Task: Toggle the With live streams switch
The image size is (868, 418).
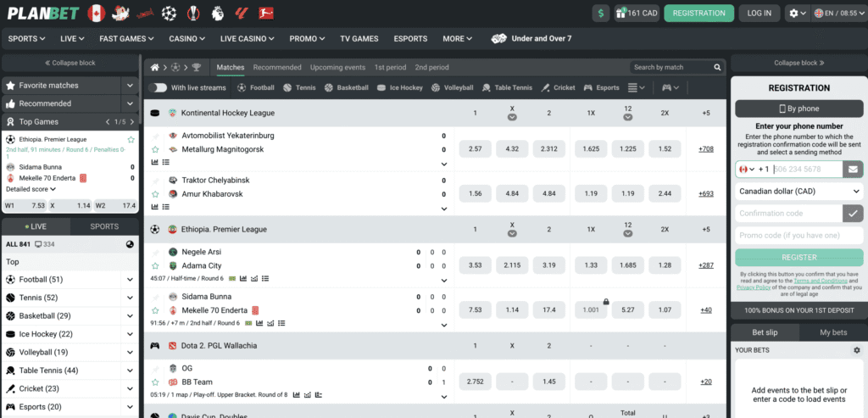Action: [158, 87]
